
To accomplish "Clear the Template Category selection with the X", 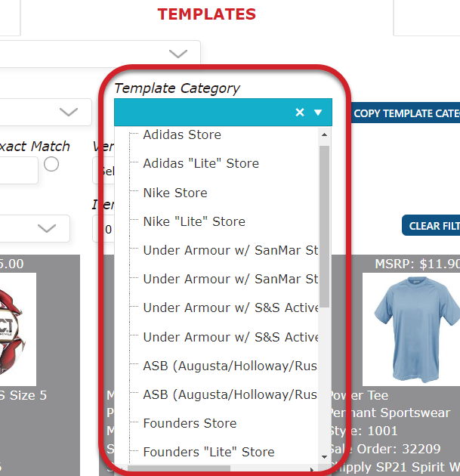I will 300,113.
